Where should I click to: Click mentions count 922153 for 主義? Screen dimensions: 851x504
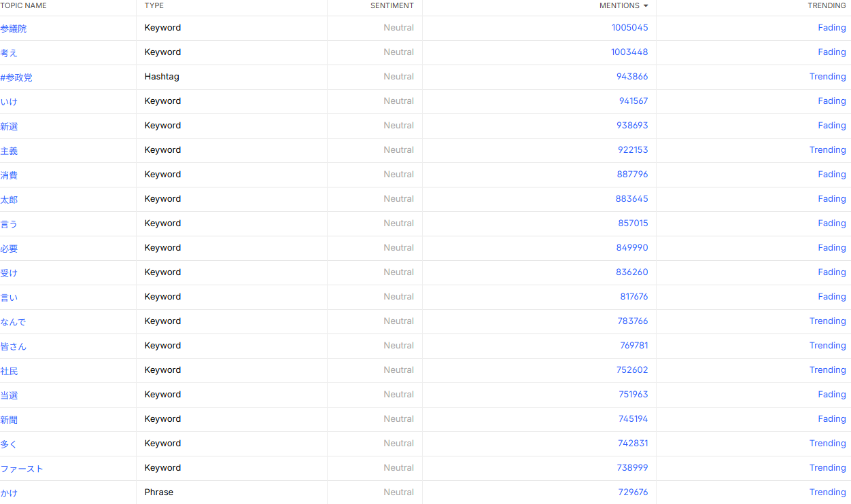coord(633,150)
